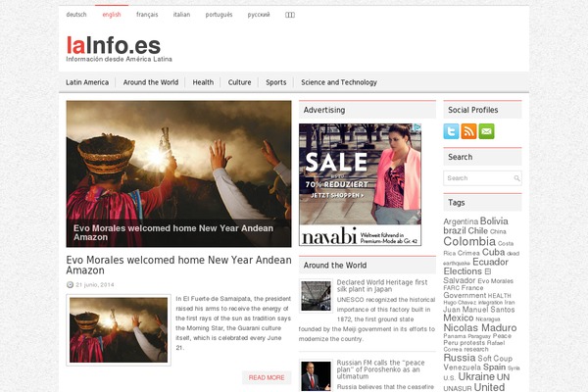Open the Latin America section
This screenshot has width=588, height=392.
coord(87,82)
